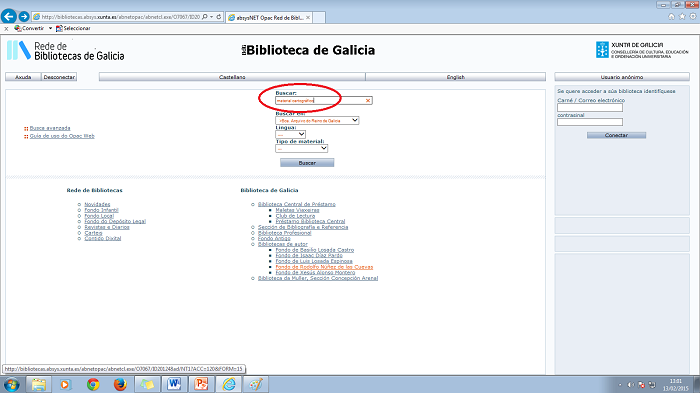Open Fondo de Luis Losada Espinosa link

(314, 261)
